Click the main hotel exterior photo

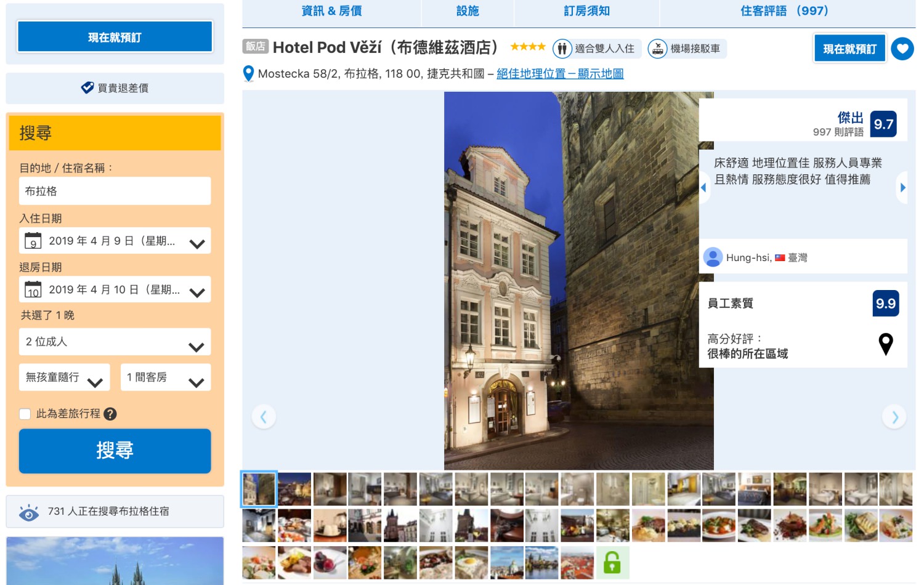pos(579,281)
